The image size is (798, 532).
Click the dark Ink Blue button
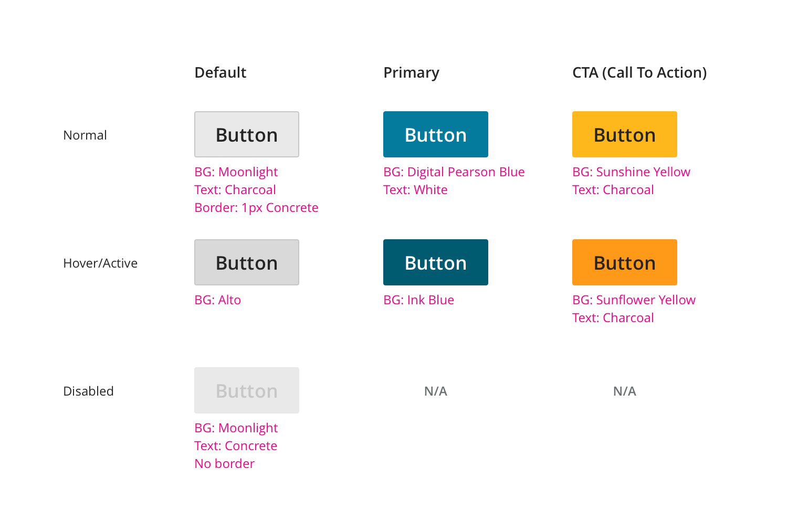(435, 262)
